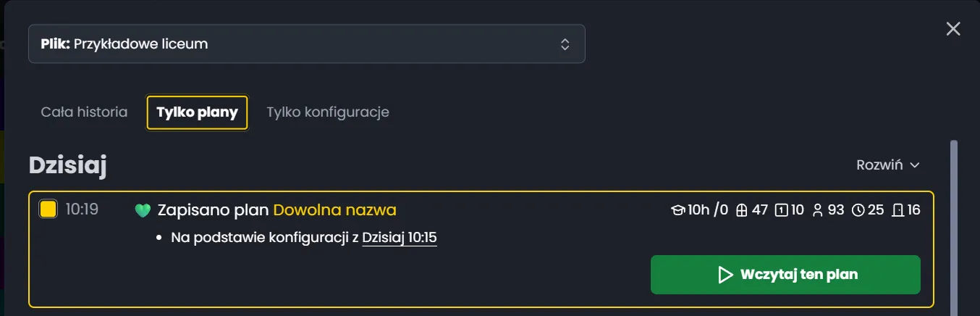Click the graduation cap hours icon
The width and height of the screenshot is (980, 316).
click(678, 210)
